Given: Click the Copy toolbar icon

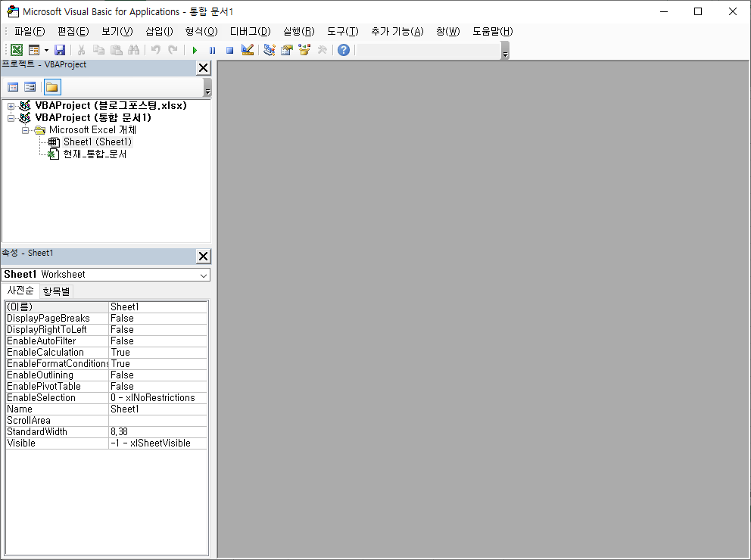Looking at the screenshot, I should click(98, 50).
